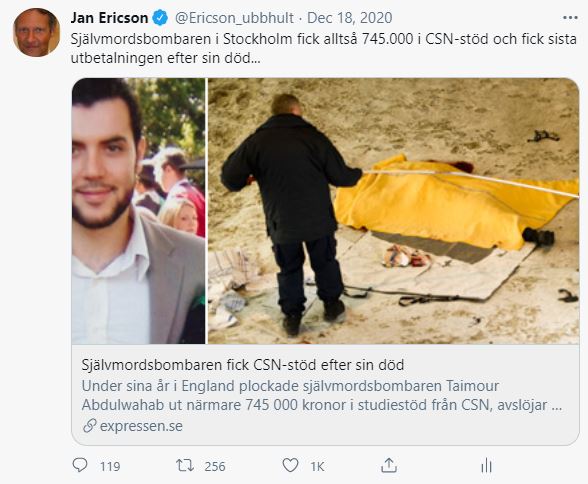View tweet analytics bar chart icon
588x484 pixels.
pos(486,466)
